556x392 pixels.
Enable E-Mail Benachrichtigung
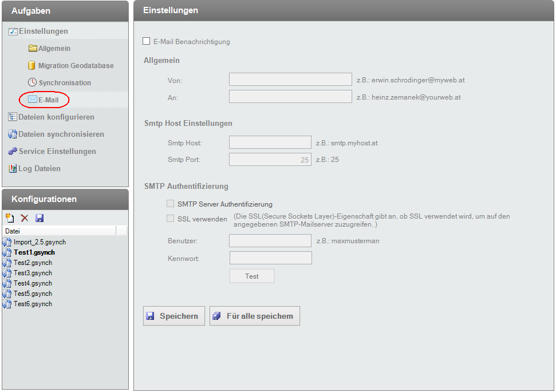(x=145, y=41)
